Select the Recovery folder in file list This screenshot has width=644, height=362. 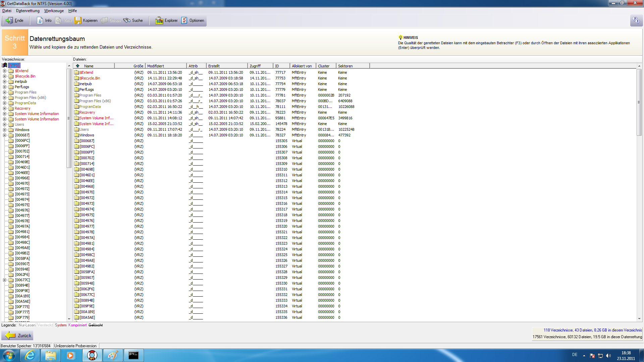(87, 113)
